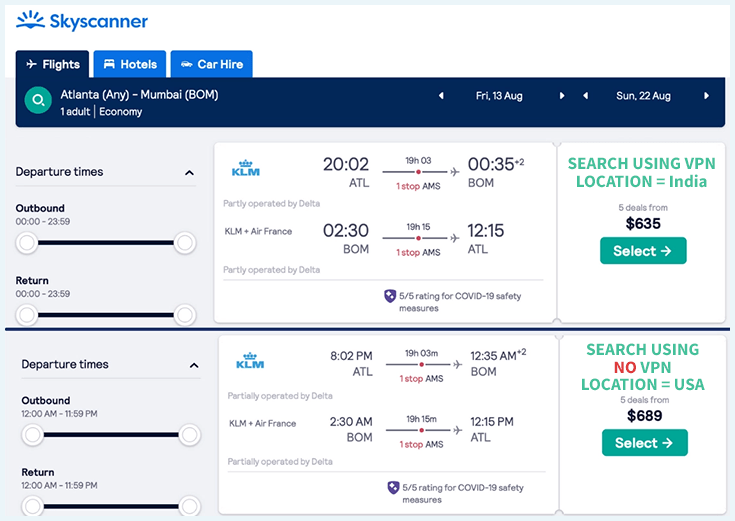
Task: Click right handle of upper Return slider
Action: pyautogui.click(x=185, y=315)
